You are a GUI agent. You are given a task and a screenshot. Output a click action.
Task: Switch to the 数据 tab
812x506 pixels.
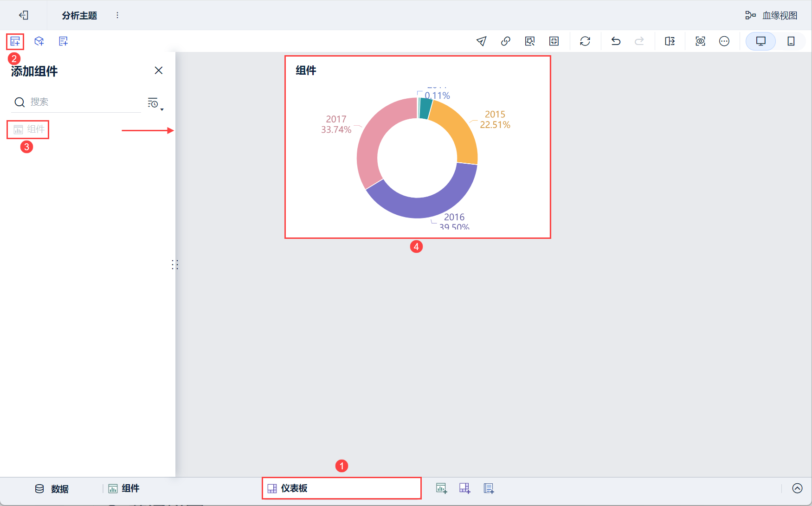52,489
